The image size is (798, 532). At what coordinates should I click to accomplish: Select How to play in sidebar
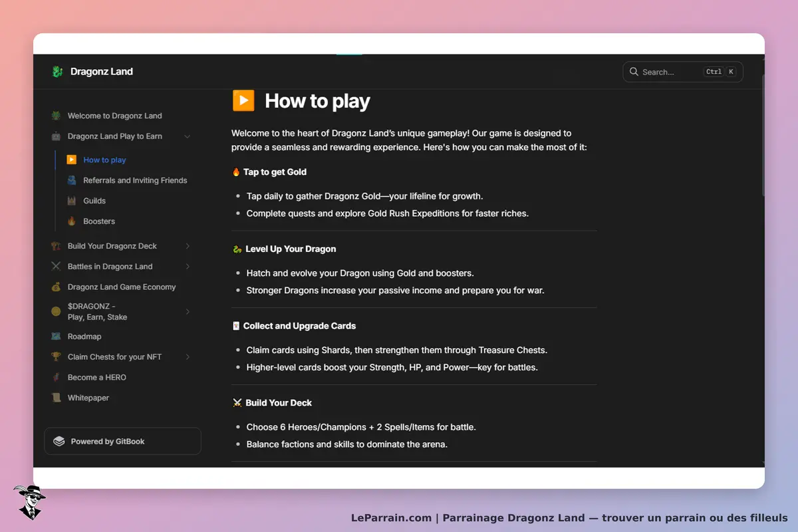pos(104,160)
